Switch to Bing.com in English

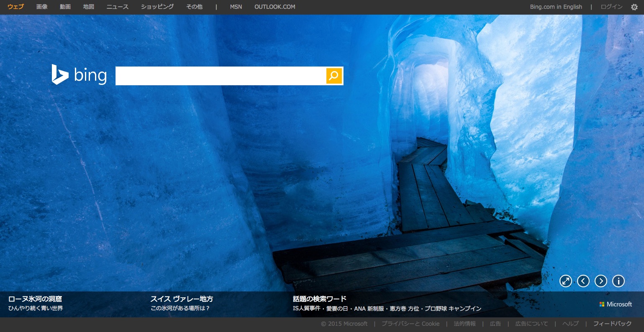click(x=556, y=7)
